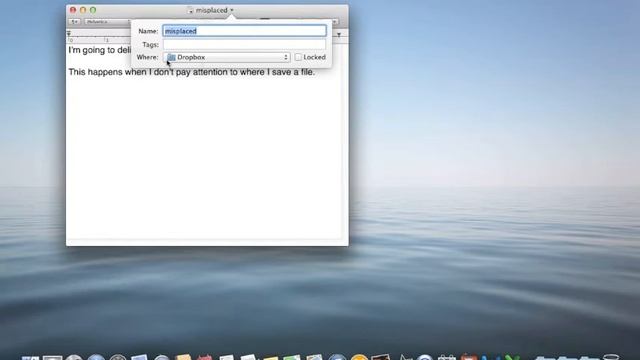Click the document icon in the title bar
The width and height of the screenshot is (640, 360).
(190, 10)
